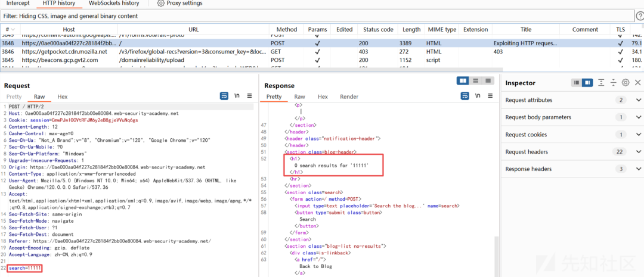The width and height of the screenshot is (644, 277).
Task: Expand Request body parameters section
Action: pyautogui.click(x=638, y=117)
